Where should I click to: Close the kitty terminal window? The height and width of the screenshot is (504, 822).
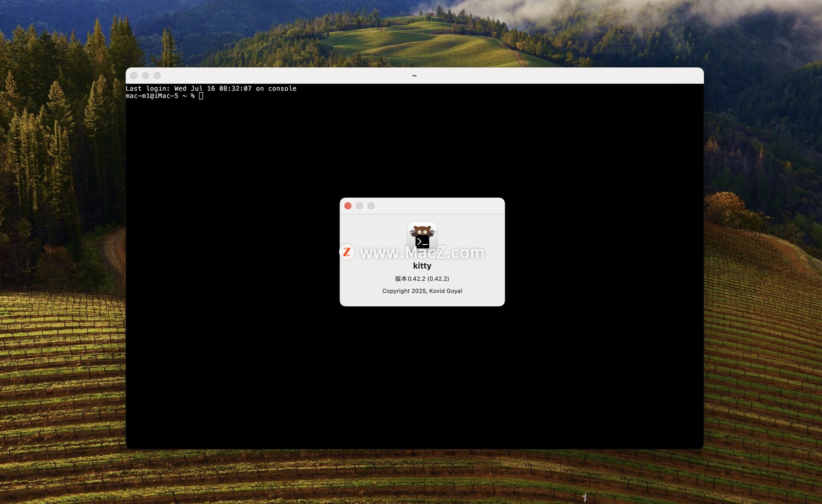click(134, 75)
